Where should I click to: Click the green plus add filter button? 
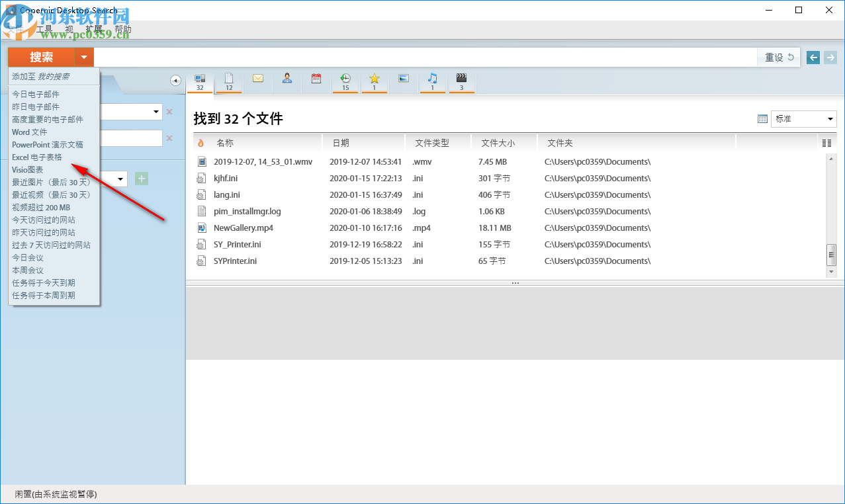click(141, 179)
